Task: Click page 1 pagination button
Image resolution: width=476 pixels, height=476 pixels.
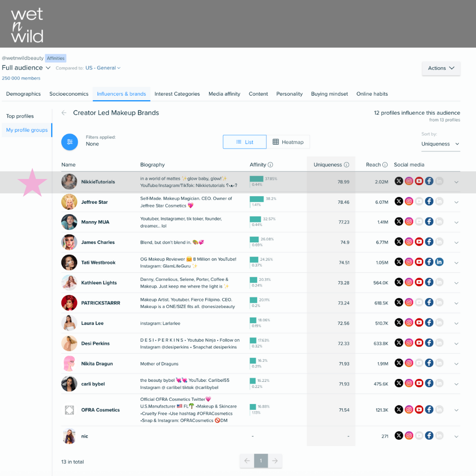Action: coord(261,461)
